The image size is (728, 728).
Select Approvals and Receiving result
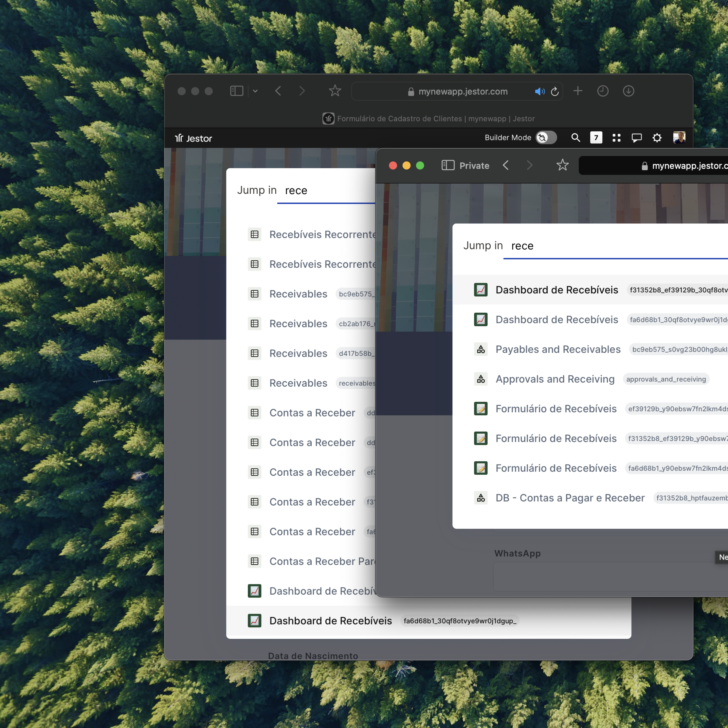(x=555, y=379)
